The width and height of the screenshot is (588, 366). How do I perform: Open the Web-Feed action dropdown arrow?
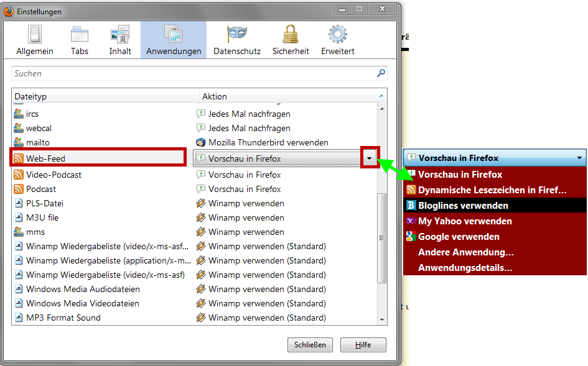(370, 158)
